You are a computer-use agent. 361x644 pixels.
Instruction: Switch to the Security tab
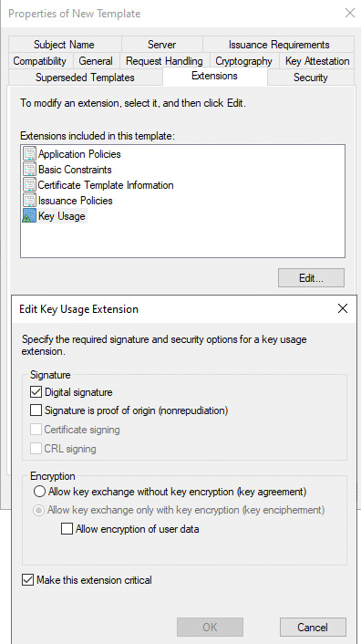[311, 78]
